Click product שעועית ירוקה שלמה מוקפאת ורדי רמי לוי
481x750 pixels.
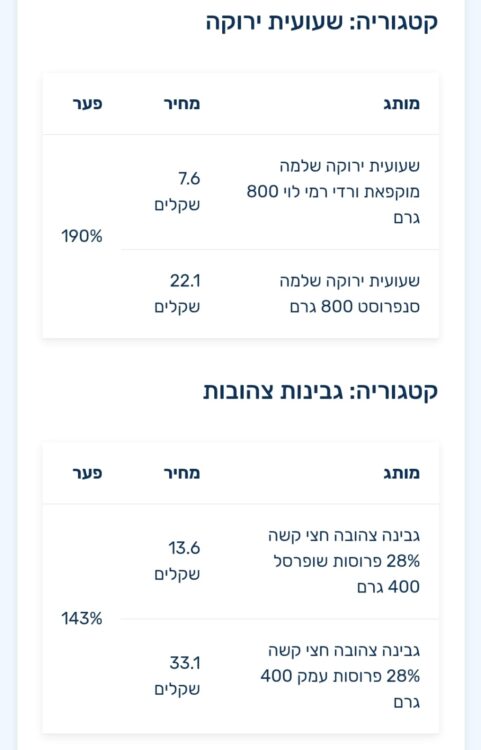coord(333,192)
